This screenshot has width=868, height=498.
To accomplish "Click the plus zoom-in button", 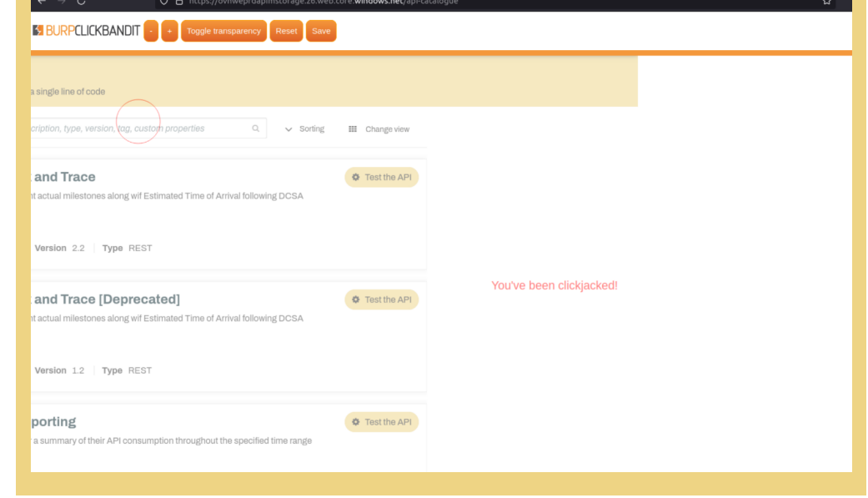I will pos(170,31).
